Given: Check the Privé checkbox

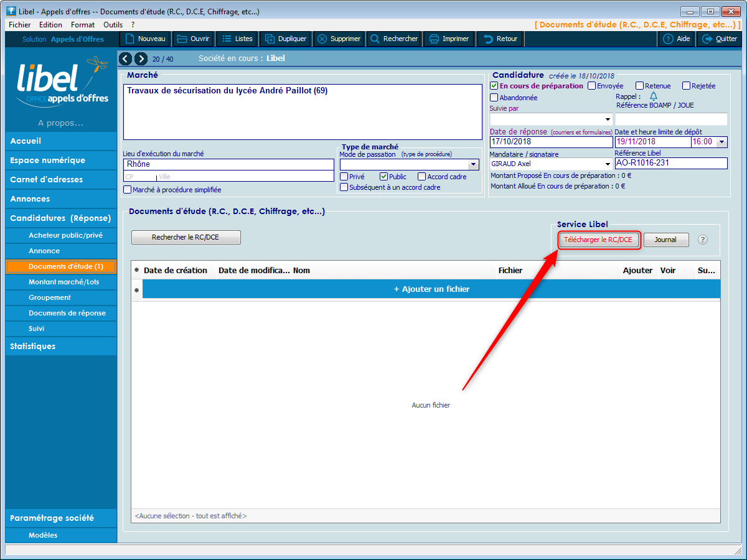Looking at the screenshot, I should (x=344, y=177).
